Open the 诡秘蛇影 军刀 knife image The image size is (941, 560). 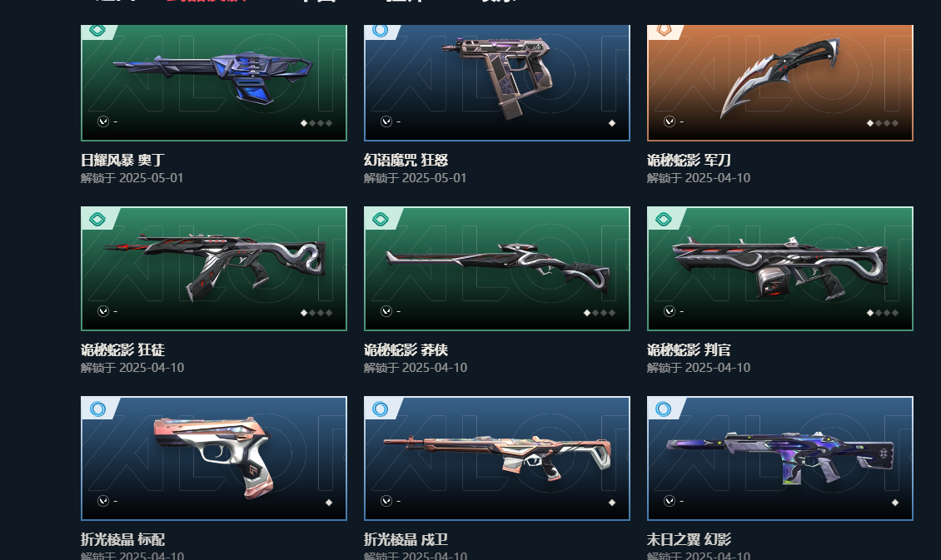click(x=779, y=77)
